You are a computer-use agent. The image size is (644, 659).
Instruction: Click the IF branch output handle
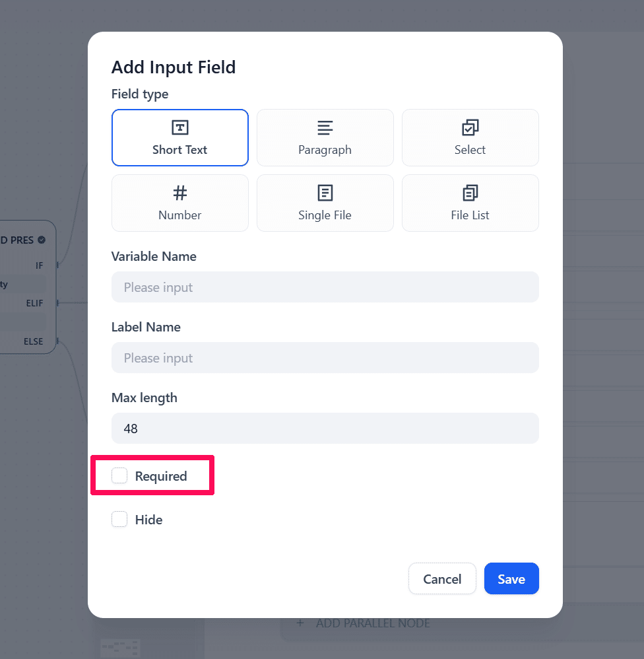point(57,265)
